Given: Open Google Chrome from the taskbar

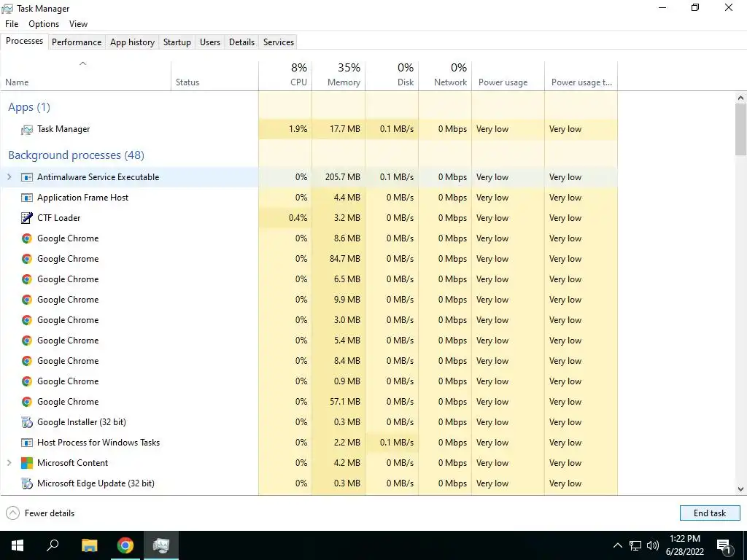Looking at the screenshot, I should click(125, 545).
